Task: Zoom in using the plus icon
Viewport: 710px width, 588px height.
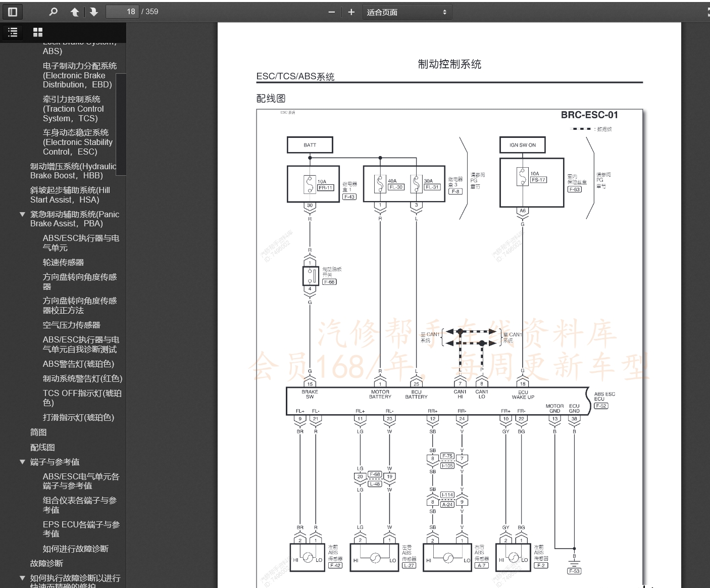Action: (351, 12)
